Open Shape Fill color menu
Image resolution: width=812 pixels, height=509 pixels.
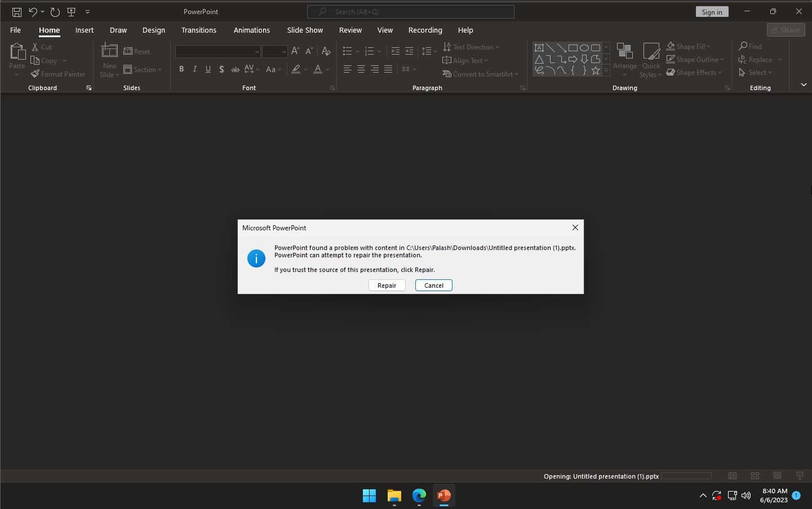pos(689,47)
